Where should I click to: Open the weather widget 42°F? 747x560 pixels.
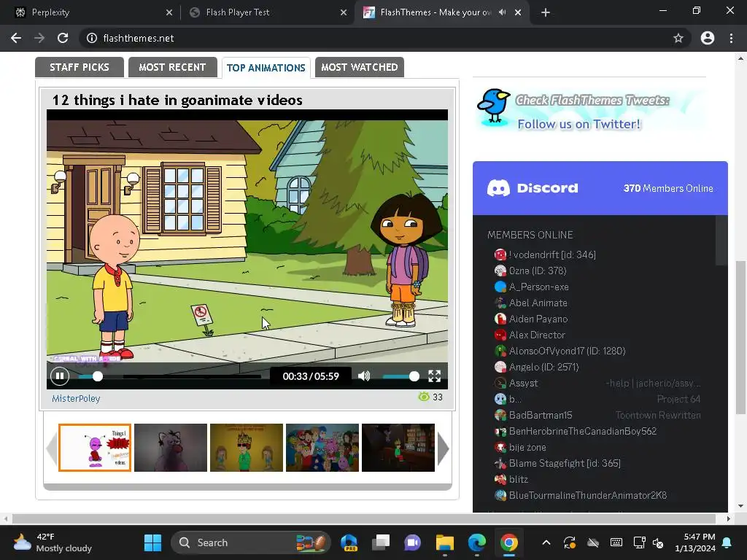pos(53,542)
